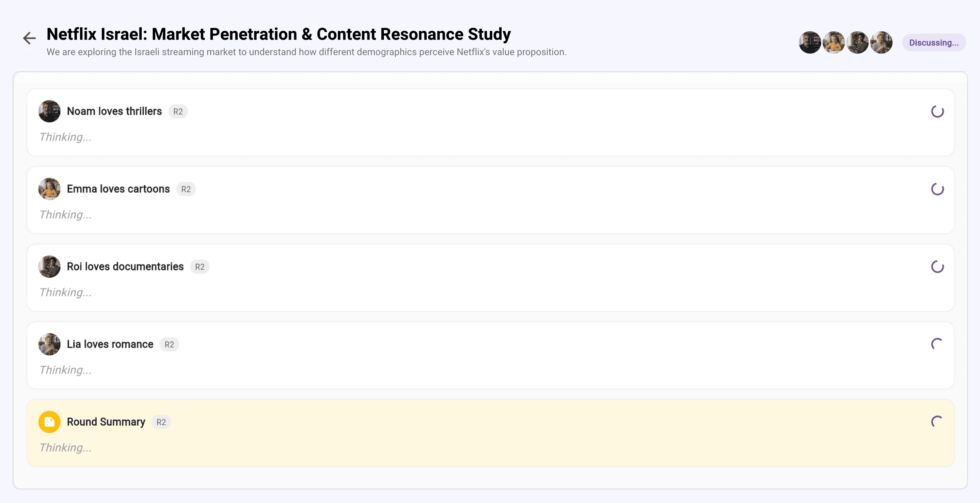Screen dimensions: 980x503
Task: Click loading spinner on Emma's card
Action: 937,189
